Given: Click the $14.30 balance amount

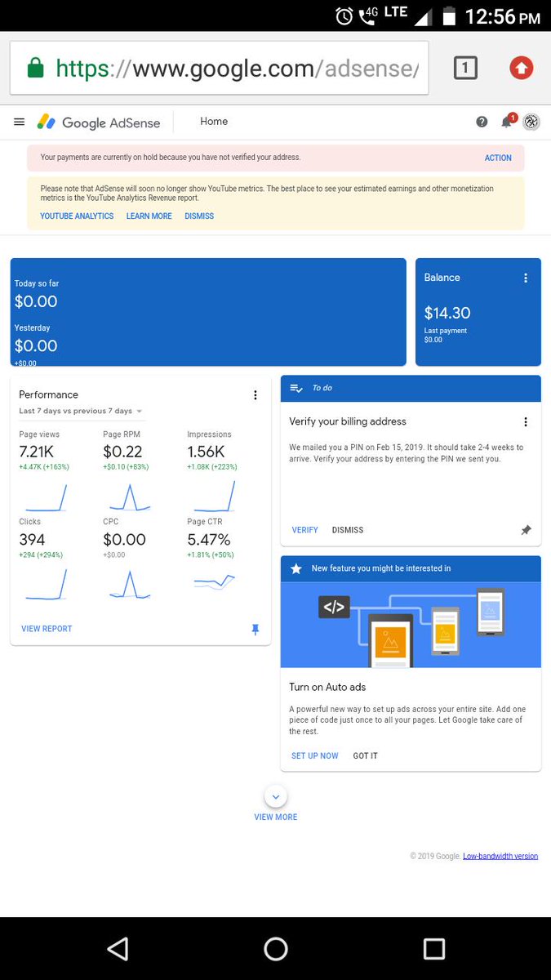Looking at the screenshot, I should coord(447,313).
